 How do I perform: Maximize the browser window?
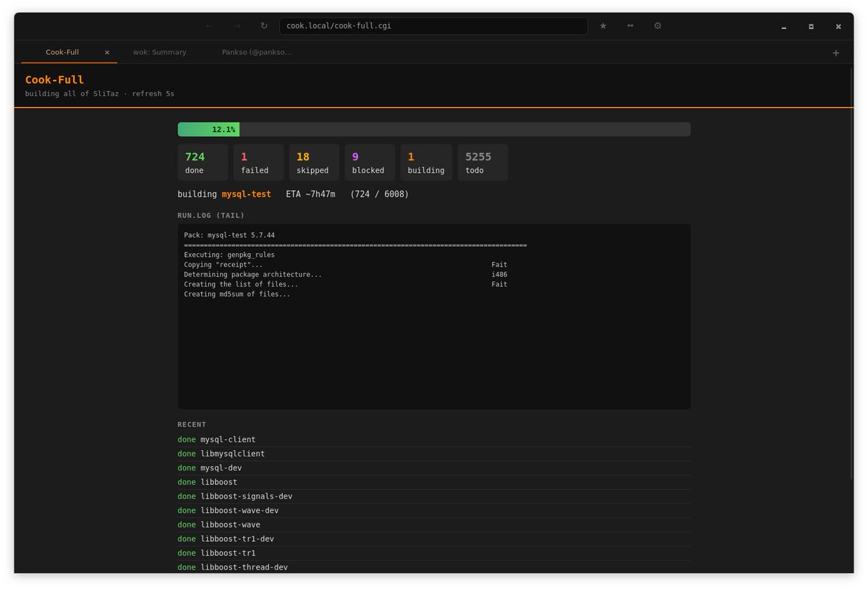[811, 27]
